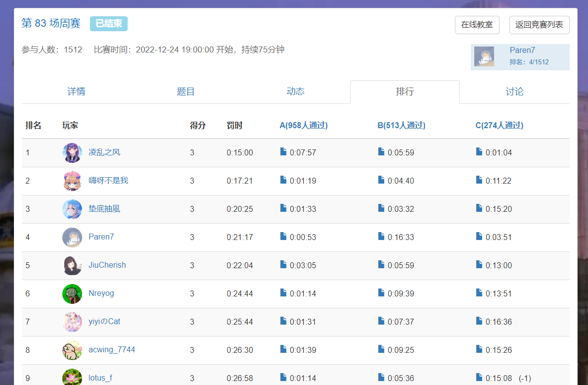
Task: Open problem A(958人通过) column header link
Action: coord(303,125)
